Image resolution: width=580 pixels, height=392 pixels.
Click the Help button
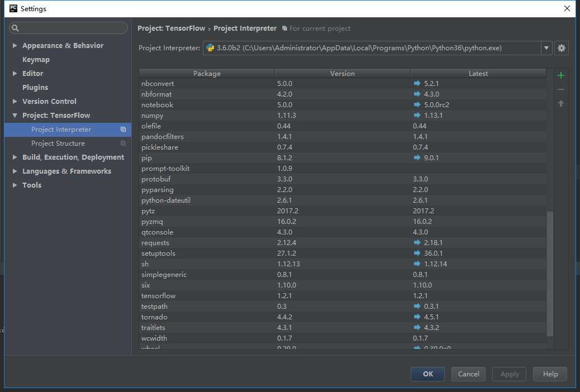click(550, 374)
